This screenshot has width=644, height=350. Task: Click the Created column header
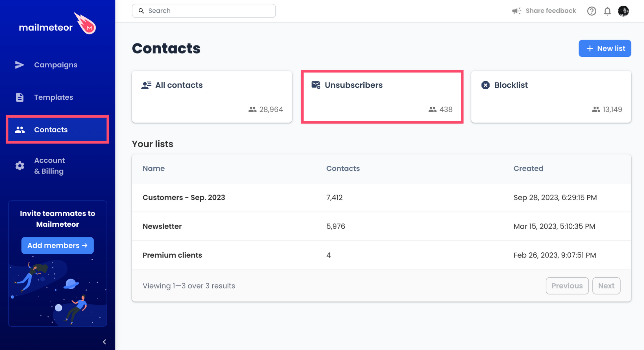tap(529, 168)
